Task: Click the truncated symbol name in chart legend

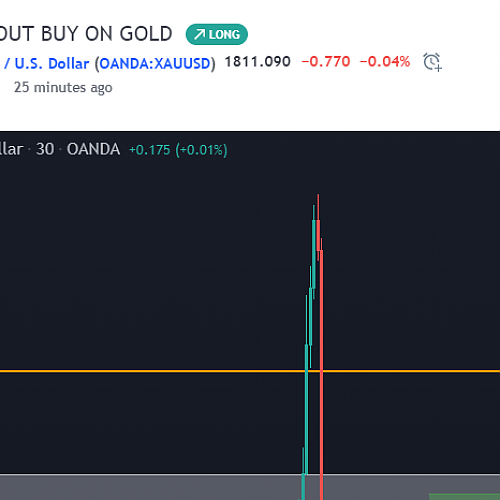Action: click(x=12, y=149)
